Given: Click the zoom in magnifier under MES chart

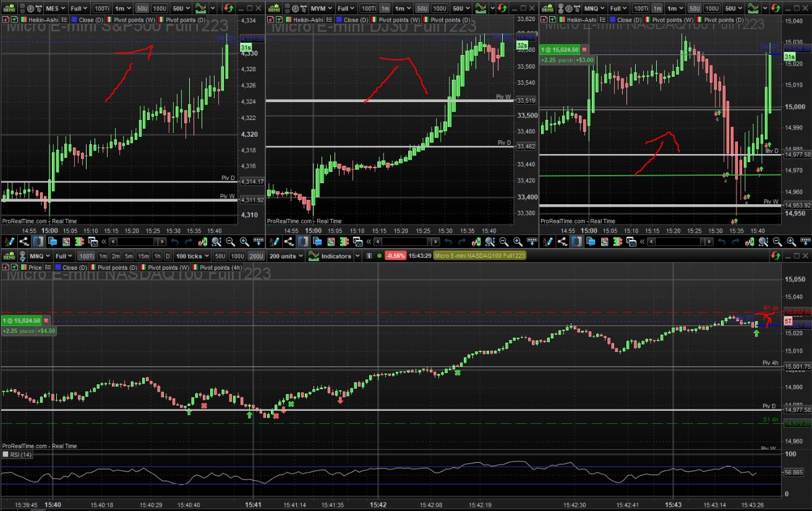Looking at the screenshot, I should coord(244,242).
